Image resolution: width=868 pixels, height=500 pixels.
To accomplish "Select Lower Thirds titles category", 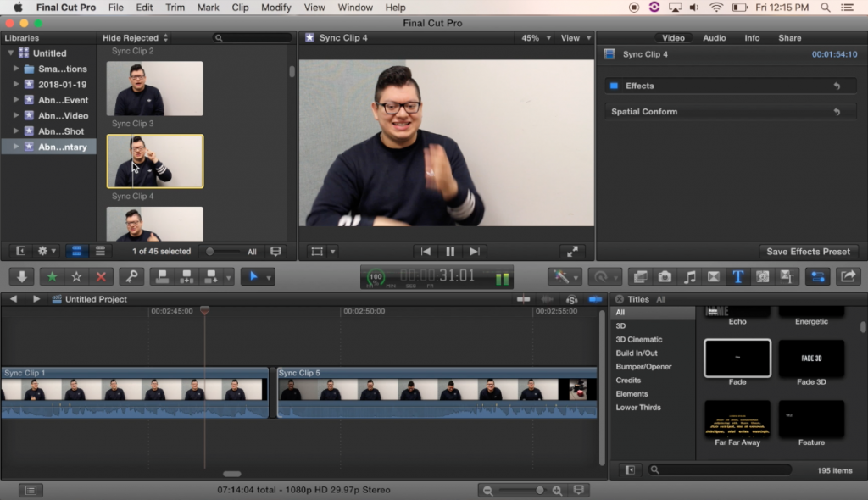I will pyautogui.click(x=638, y=408).
